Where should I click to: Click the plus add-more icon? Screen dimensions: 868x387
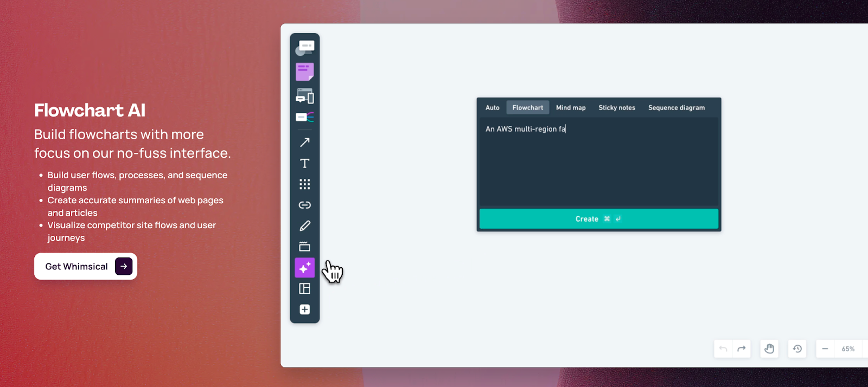click(x=304, y=309)
